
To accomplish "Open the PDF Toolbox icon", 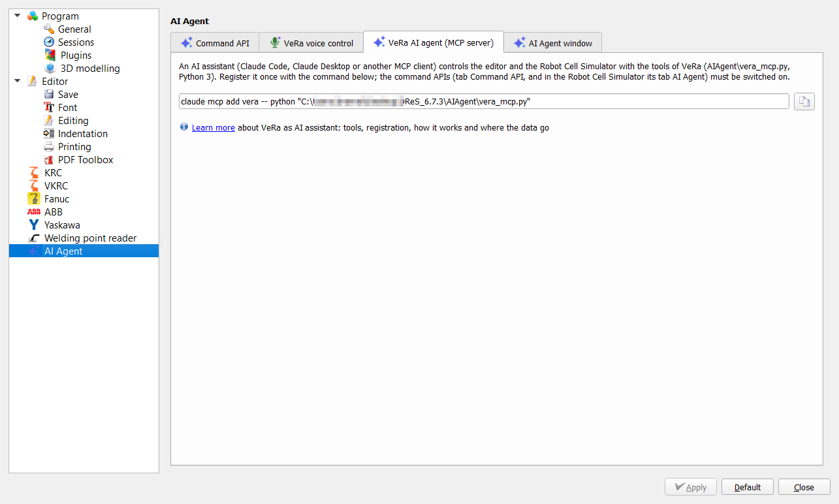I will point(49,159).
